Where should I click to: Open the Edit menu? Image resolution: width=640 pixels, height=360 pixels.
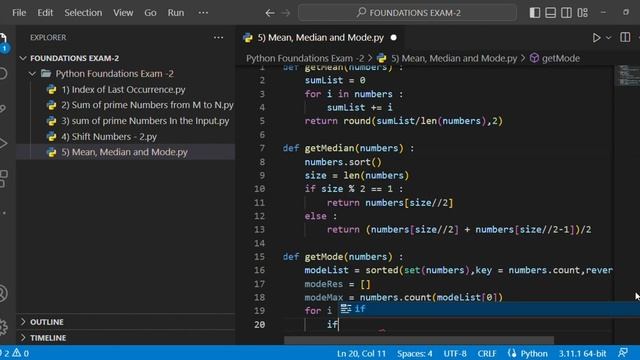tap(45, 13)
